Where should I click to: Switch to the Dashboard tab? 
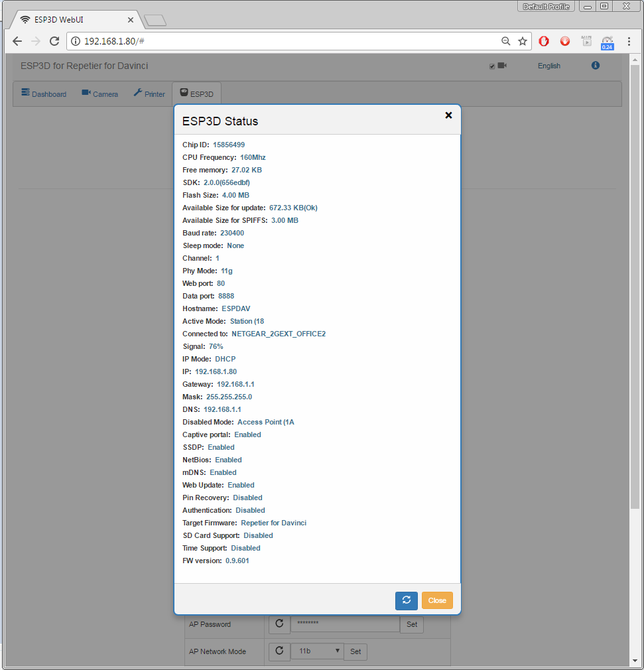(x=44, y=94)
